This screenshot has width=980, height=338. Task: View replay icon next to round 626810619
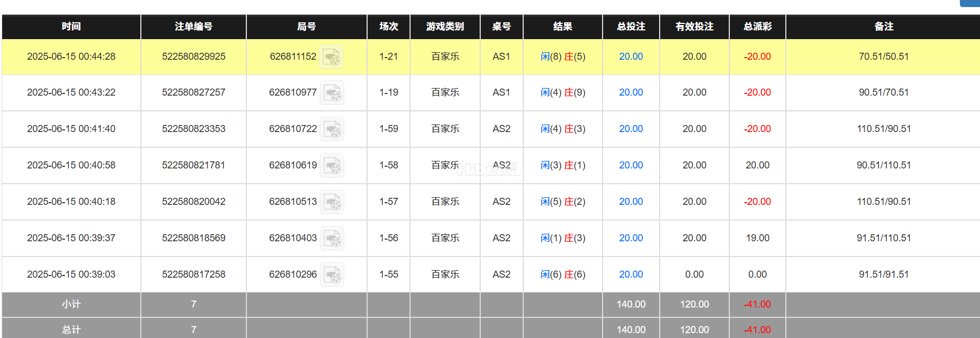pos(331,166)
